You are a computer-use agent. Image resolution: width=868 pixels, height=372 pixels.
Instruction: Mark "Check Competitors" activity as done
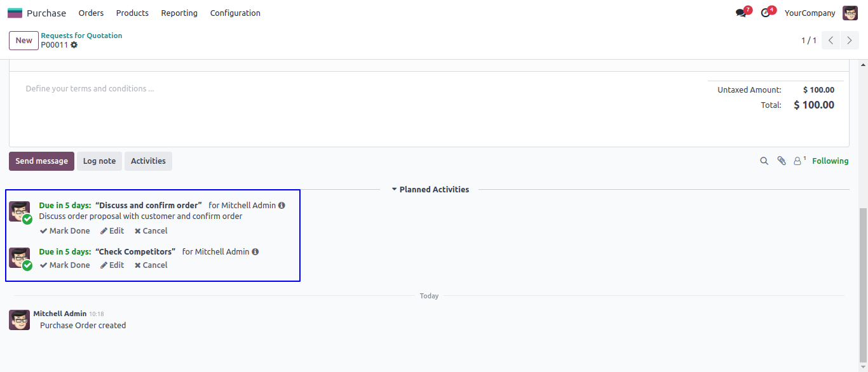coord(65,265)
